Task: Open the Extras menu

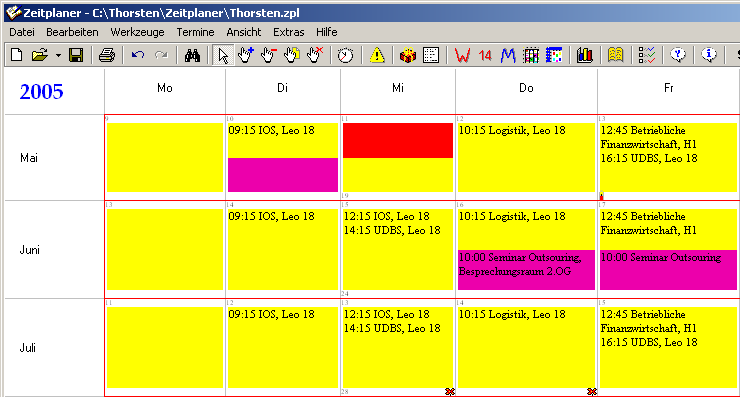Action: pyautogui.click(x=288, y=32)
